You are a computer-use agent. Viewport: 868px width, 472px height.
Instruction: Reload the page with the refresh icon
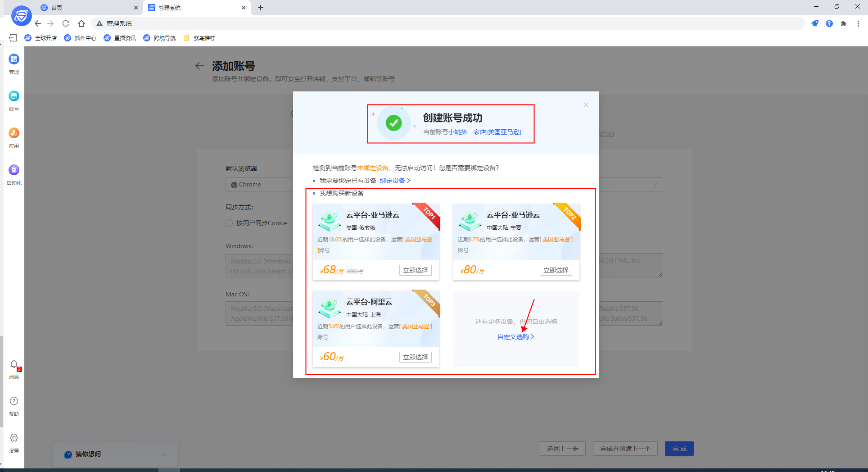[x=66, y=23]
